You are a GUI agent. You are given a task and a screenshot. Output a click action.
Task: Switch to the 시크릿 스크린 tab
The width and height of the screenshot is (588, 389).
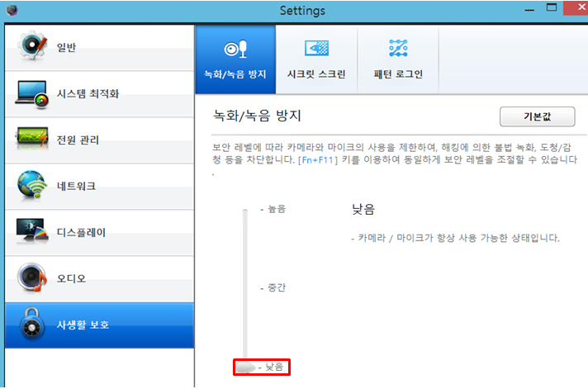pos(316,59)
